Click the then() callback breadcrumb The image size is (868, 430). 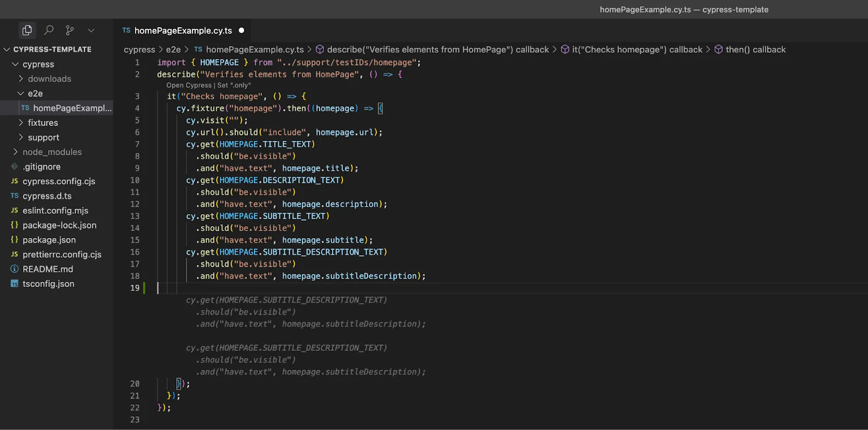pyautogui.click(x=756, y=49)
